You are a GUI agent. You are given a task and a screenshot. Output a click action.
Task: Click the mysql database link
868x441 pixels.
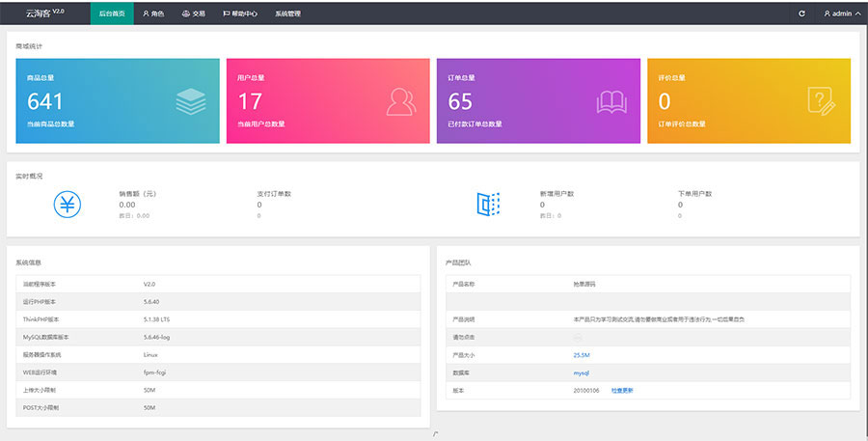581,372
